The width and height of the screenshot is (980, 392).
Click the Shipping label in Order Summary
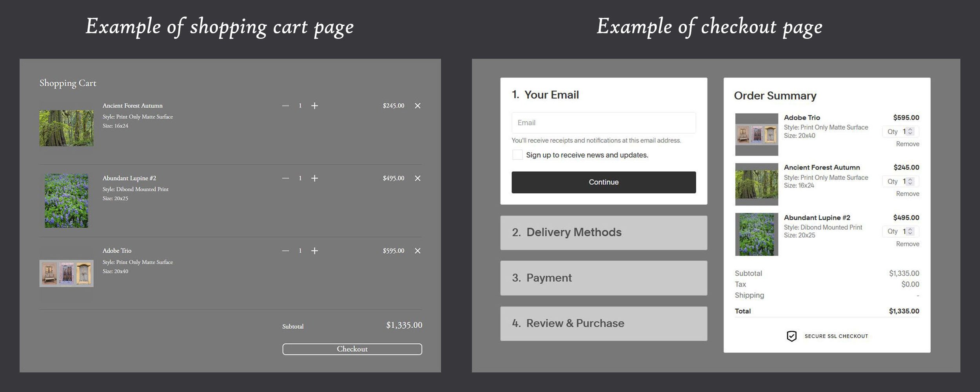[749, 296]
